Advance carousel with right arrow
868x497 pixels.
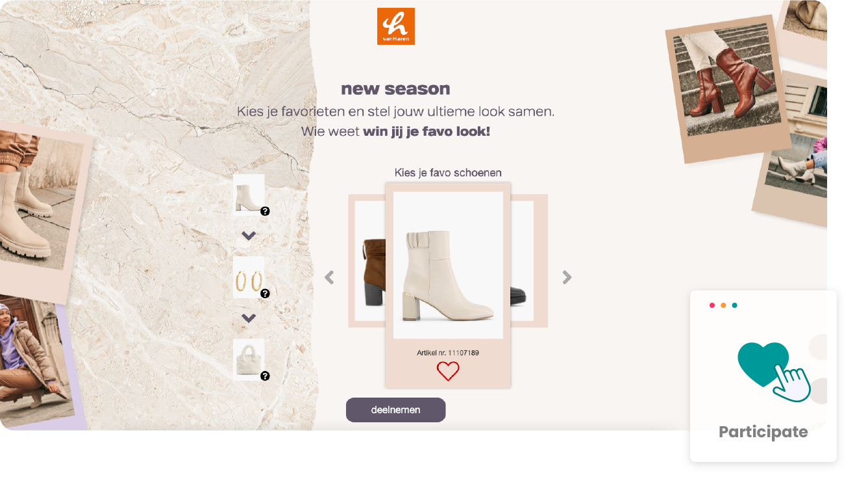point(567,277)
